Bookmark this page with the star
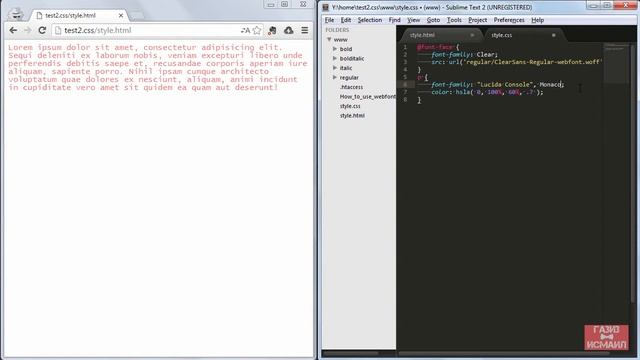Viewport: 640px width, 360px height. (257, 30)
